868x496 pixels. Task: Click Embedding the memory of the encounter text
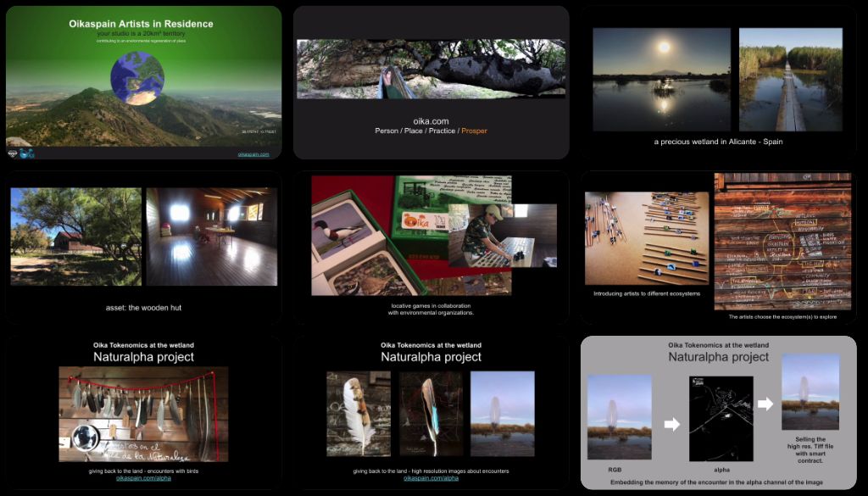click(x=716, y=482)
